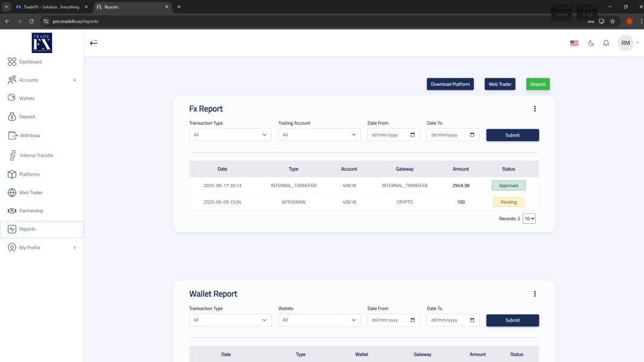Click the Download Platform button
The width and height of the screenshot is (644, 362).
click(450, 84)
